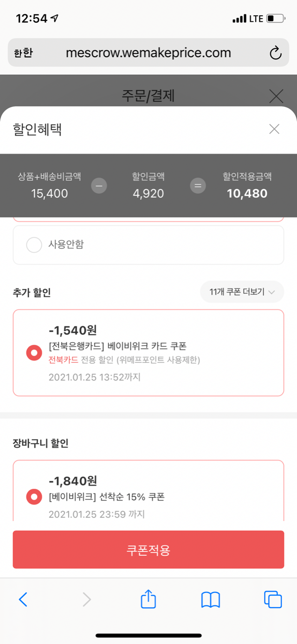Screen dimensions: 297x644
Task: Tap the minus icon before 할인금액
Action: pos(99,186)
